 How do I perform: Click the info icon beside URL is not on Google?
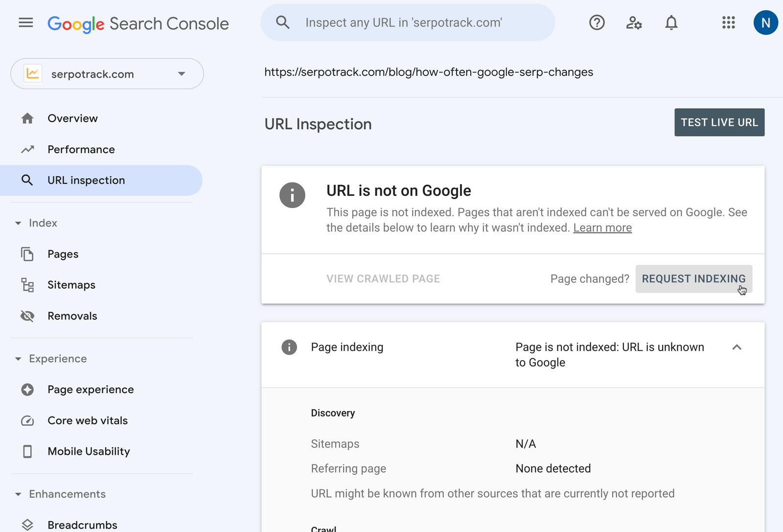292,195
